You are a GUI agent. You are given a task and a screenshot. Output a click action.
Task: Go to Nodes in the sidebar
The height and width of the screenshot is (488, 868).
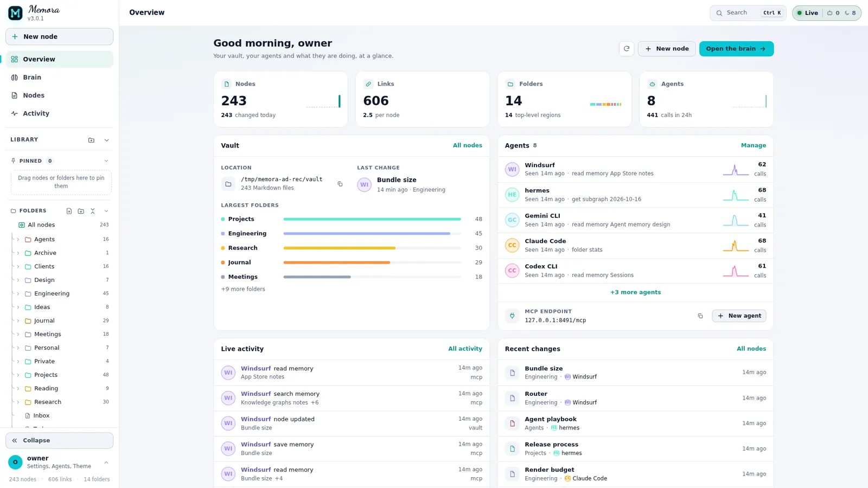tap(59, 95)
